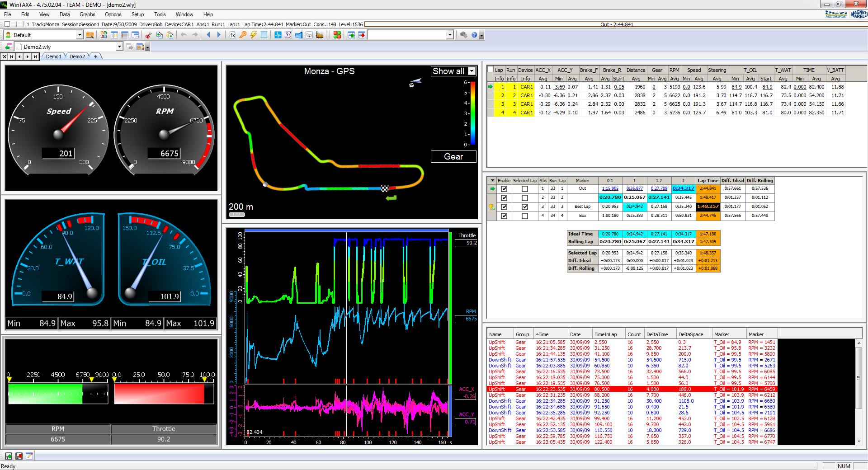Open the Setup menu

pyautogui.click(x=137, y=14)
